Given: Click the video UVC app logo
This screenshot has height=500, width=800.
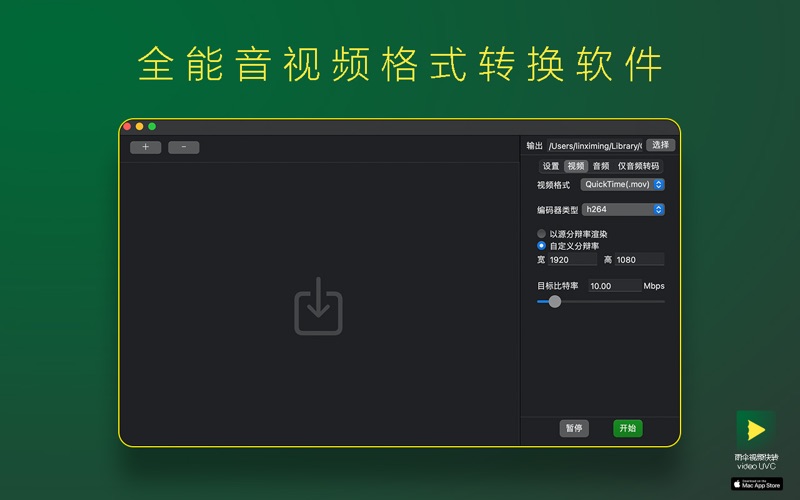Looking at the screenshot, I should [756, 430].
